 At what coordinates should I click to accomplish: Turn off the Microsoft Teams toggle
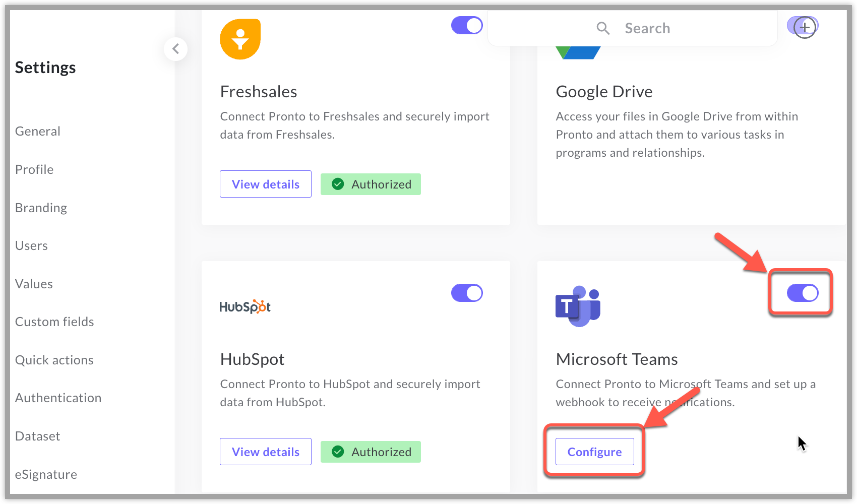[803, 293]
